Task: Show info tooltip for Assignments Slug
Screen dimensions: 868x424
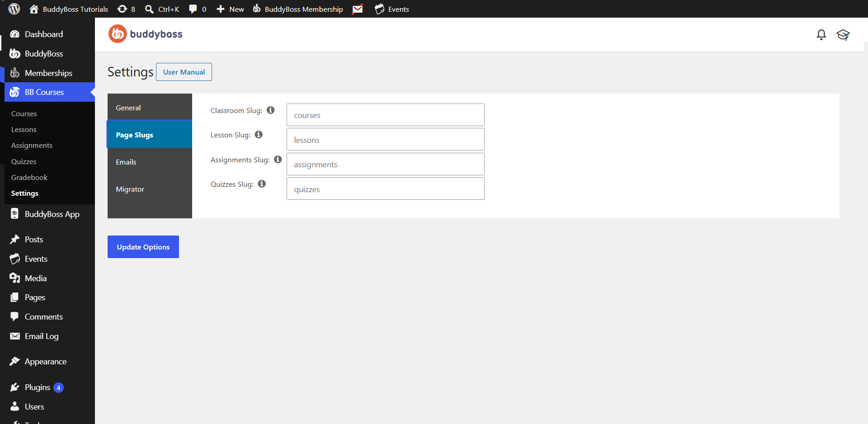Action: coord(278,159)
